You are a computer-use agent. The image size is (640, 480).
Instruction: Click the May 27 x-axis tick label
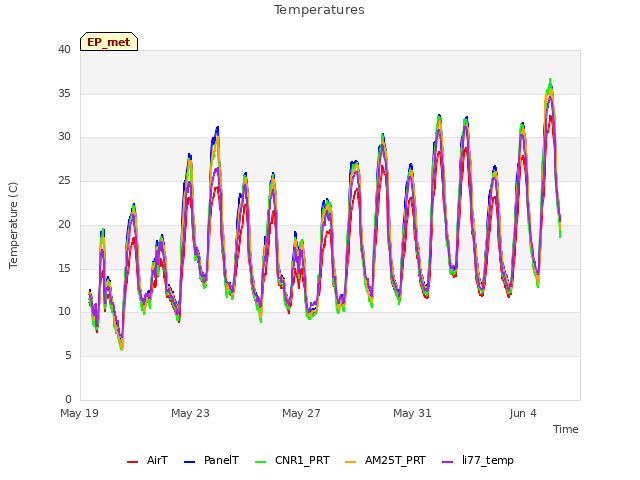(x=301, y=413)
